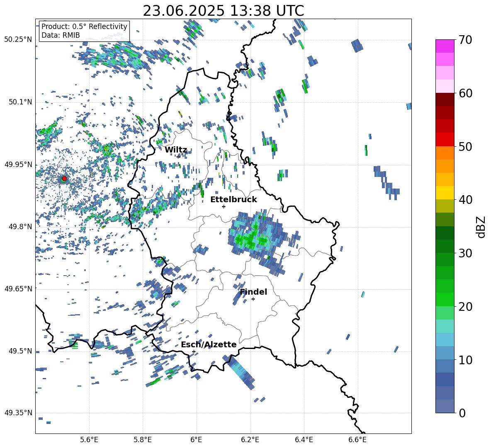
Task: Click the colorbar tick label 40
Action: click(465, 200)
